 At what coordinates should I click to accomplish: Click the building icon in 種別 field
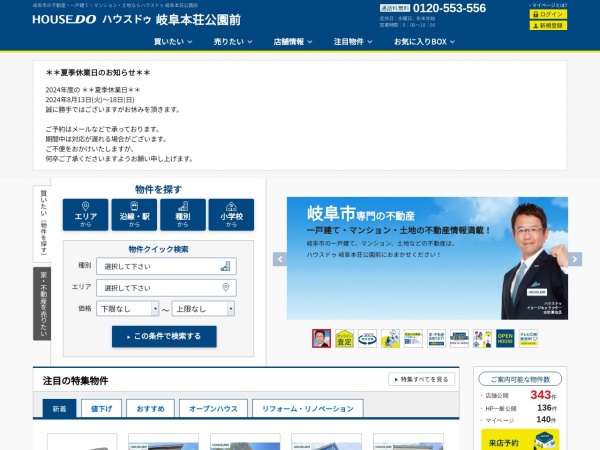[225, 266]
